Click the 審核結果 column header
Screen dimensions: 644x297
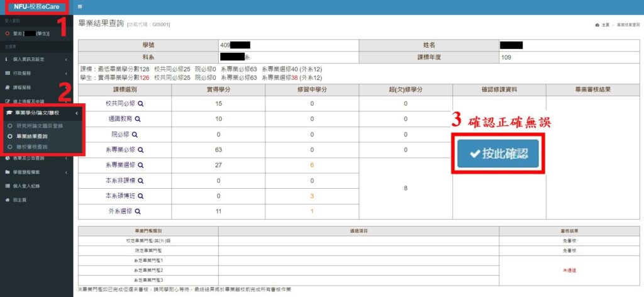(569, 232)
